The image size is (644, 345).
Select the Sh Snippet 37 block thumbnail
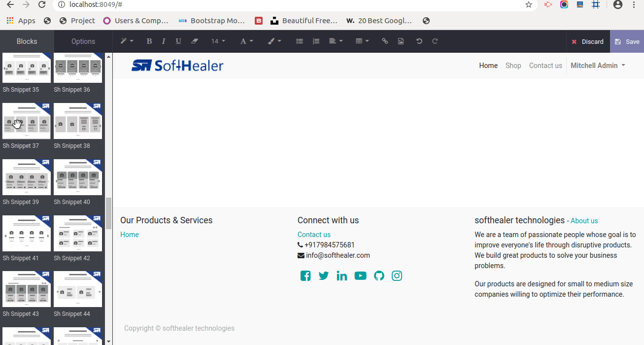pyautogui.click(x=27, y=121)
